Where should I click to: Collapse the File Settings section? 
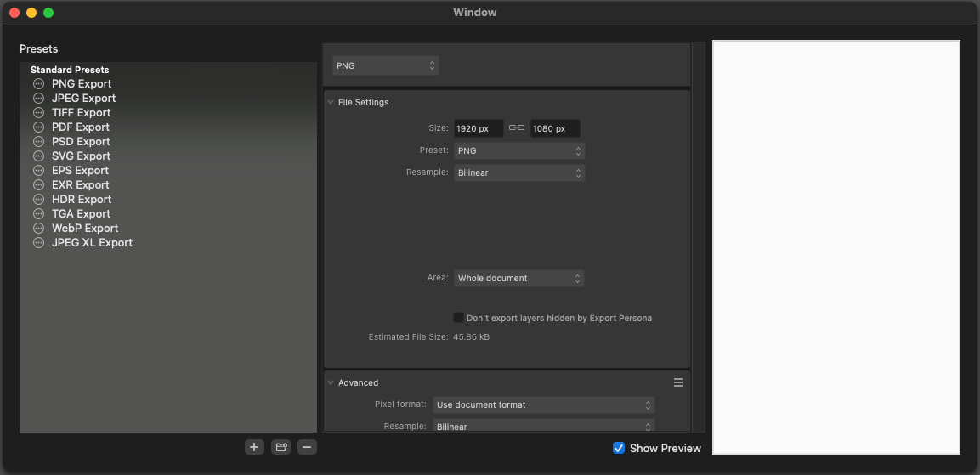(x=331, y=103)
